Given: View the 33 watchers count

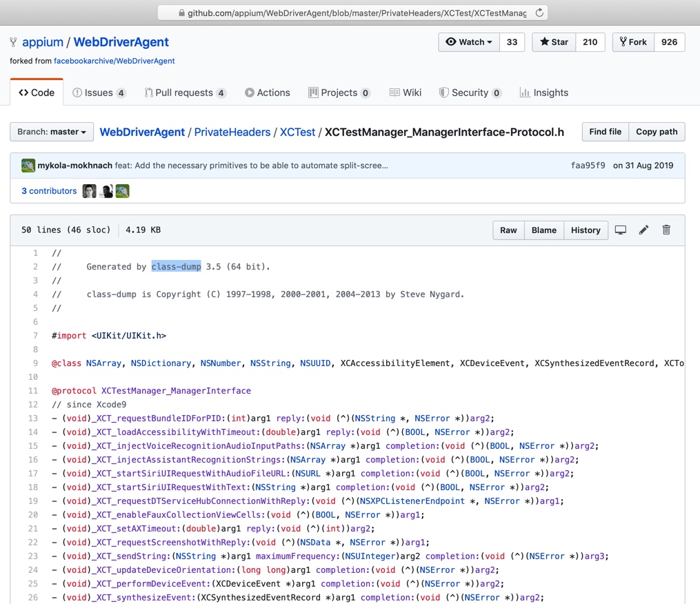Looking at the screenshot, I should (x=512, y=42).
